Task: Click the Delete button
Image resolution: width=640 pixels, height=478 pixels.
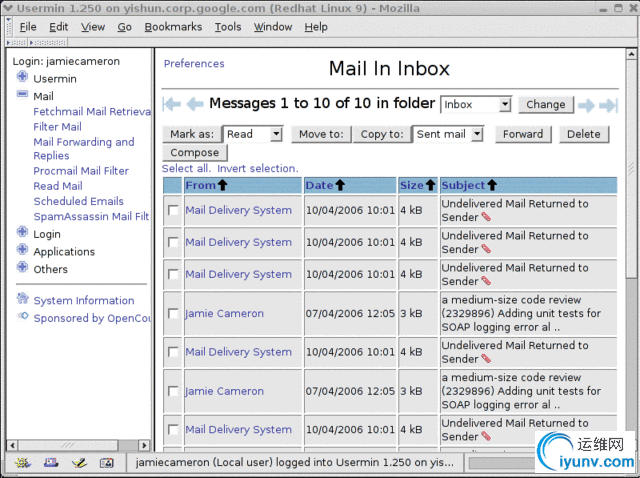Action: click(x=584, y=134)
